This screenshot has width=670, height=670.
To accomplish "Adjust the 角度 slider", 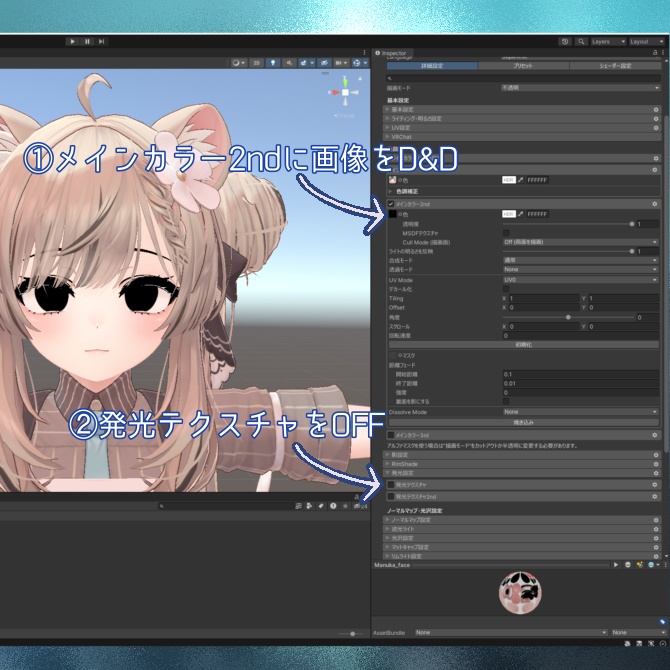I will click(x=567, y=317).
